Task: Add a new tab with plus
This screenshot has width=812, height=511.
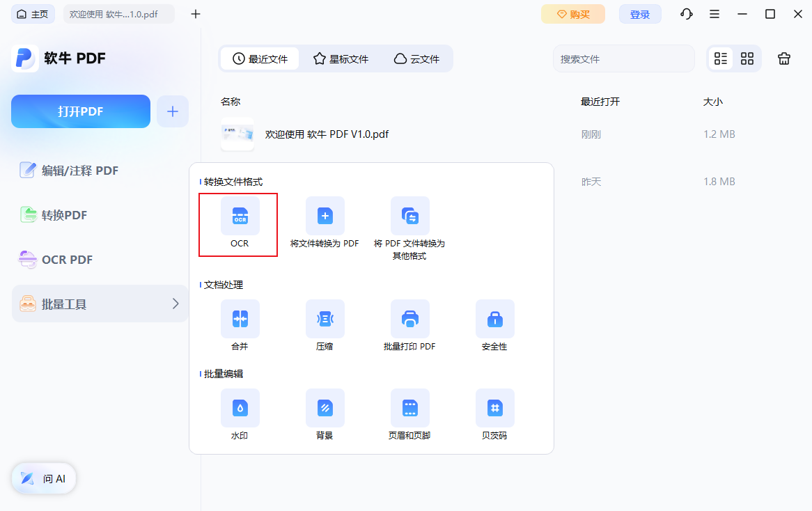Action: click(x=195, y=14)
